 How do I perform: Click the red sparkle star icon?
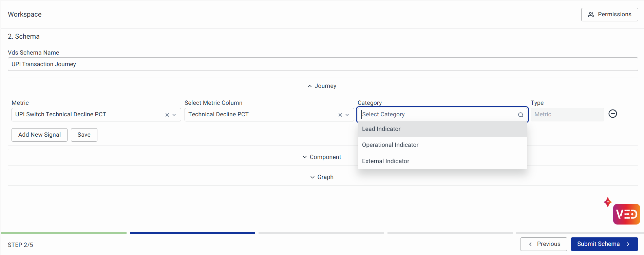(607, 202)
